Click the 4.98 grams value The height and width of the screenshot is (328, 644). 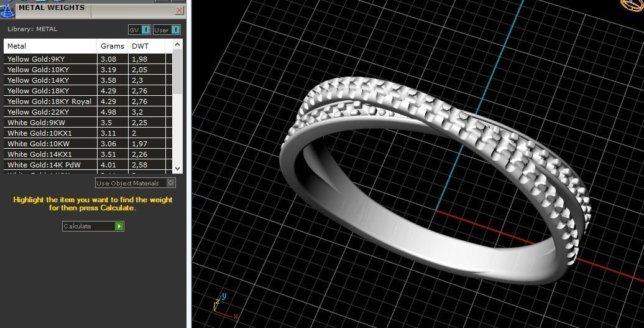[108, 112]
